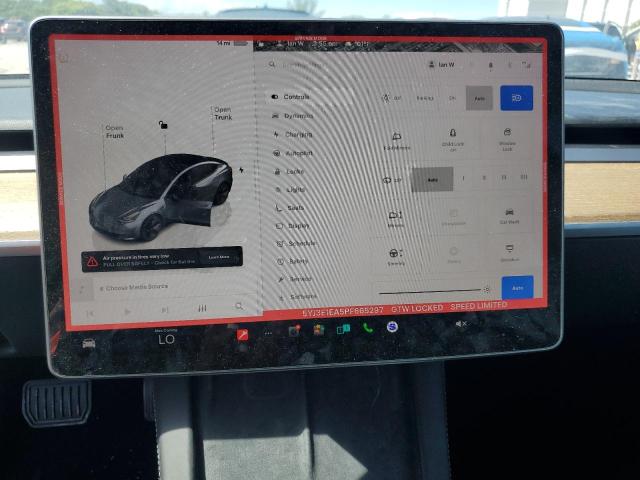Tap the charge port lightning icon
The width and height of the screenshot is (640, 480).
pos(241,170)
